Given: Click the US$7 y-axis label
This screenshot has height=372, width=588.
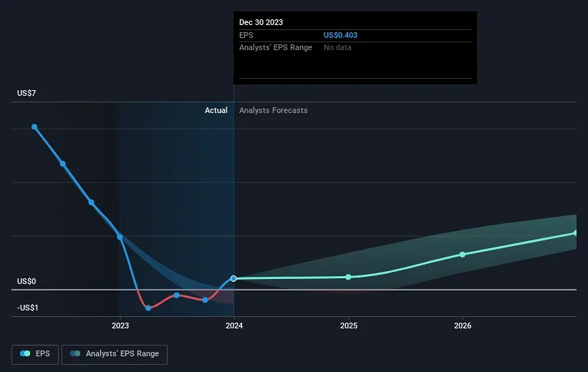Looking at the screenshot, I should click(27, 94).
